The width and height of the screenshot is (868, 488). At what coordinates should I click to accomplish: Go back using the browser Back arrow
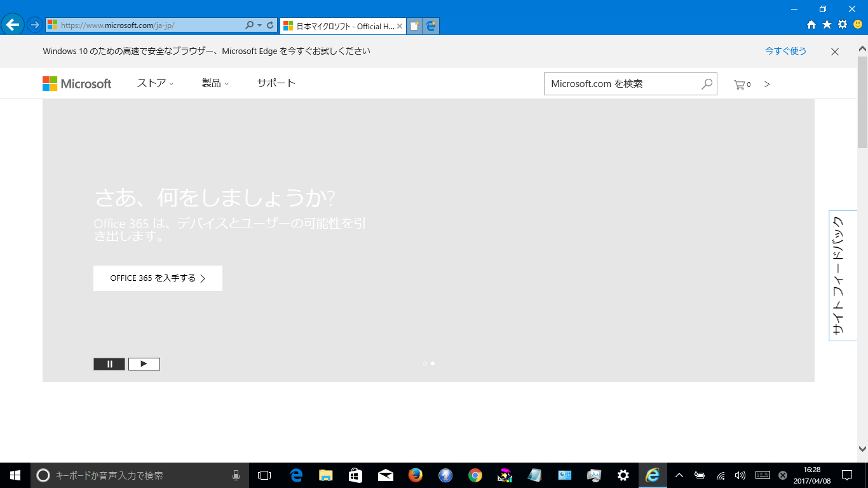click(x=13, y=25)
